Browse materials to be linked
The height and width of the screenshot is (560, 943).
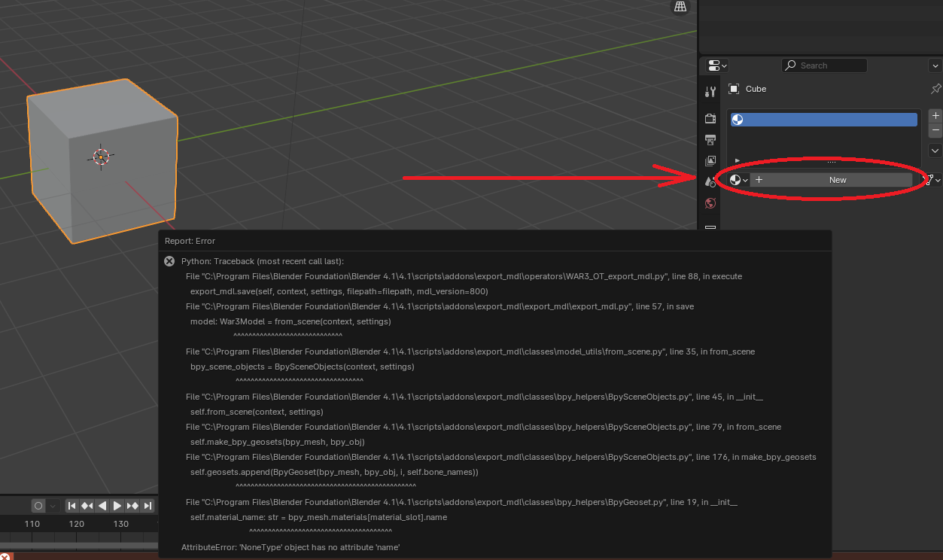tap(738, 180)
